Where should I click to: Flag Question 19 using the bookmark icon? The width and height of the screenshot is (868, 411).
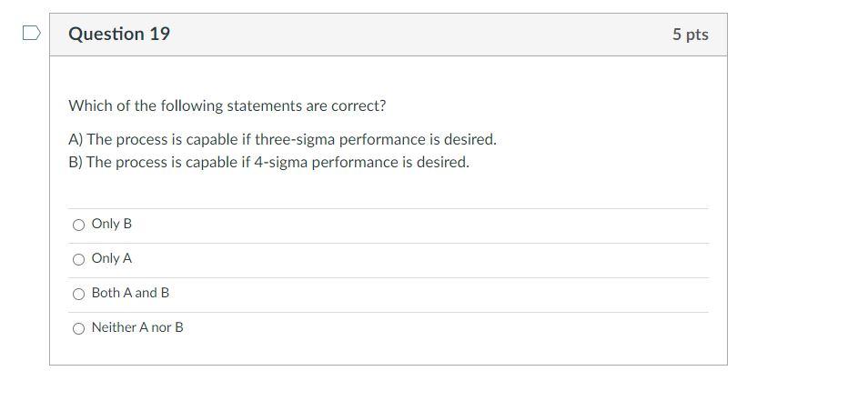(x=31, y=34)
